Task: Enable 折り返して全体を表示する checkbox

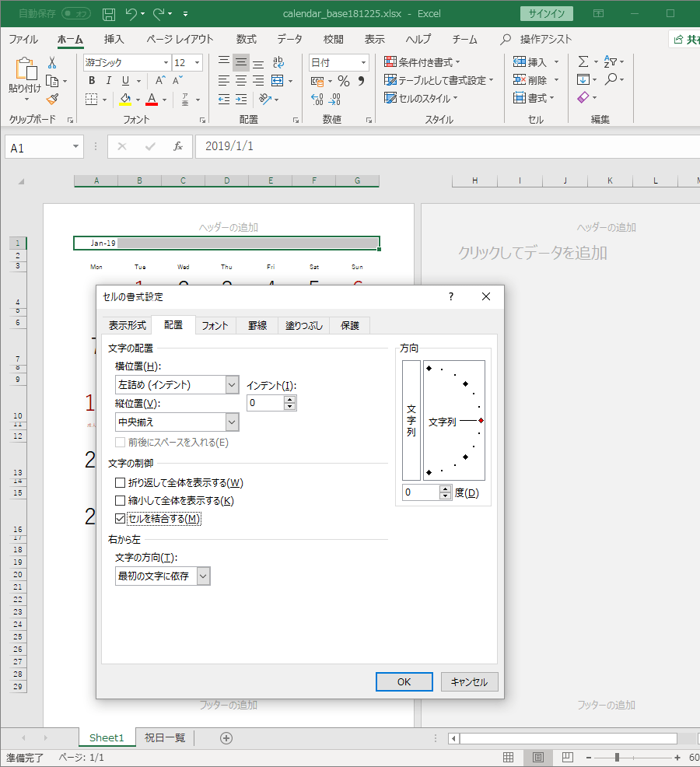Action: coord(121,483)
